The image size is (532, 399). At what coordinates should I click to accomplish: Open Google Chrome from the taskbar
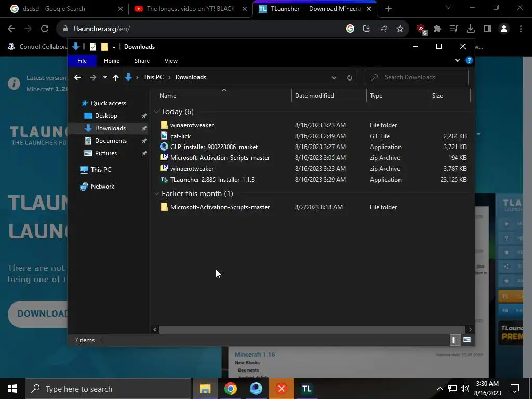click(x=230, y=389)
